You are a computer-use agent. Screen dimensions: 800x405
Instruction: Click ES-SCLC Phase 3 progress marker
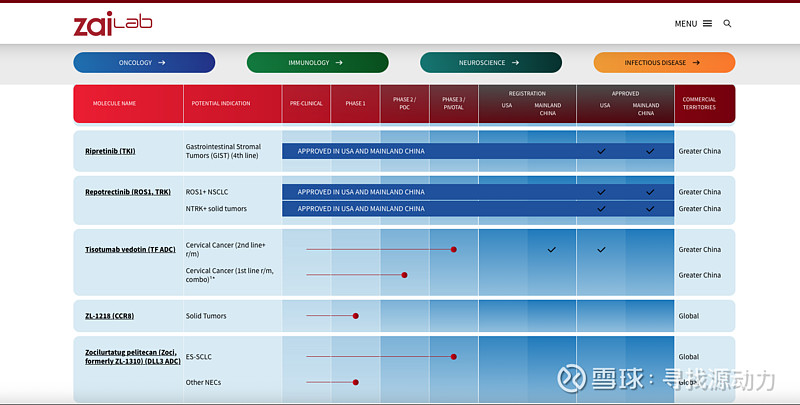pyautogui.click(x=454, y=357)
